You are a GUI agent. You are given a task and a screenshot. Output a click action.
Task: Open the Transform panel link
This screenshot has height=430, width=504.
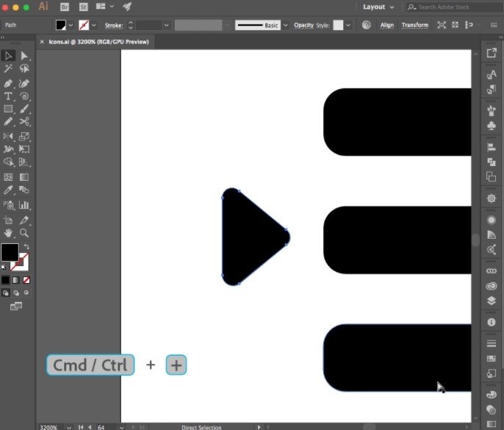pyautogui.click(x=415, y=25)
